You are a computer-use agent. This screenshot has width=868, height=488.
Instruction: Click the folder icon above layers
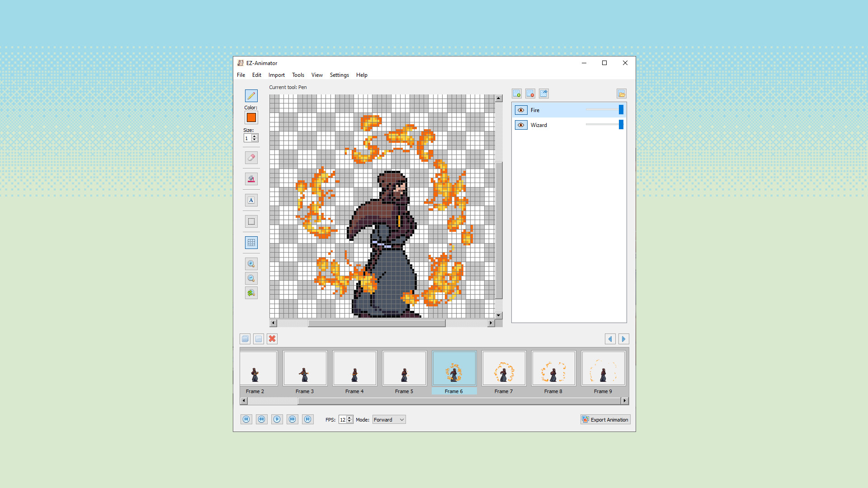click(x=622, y=94)
